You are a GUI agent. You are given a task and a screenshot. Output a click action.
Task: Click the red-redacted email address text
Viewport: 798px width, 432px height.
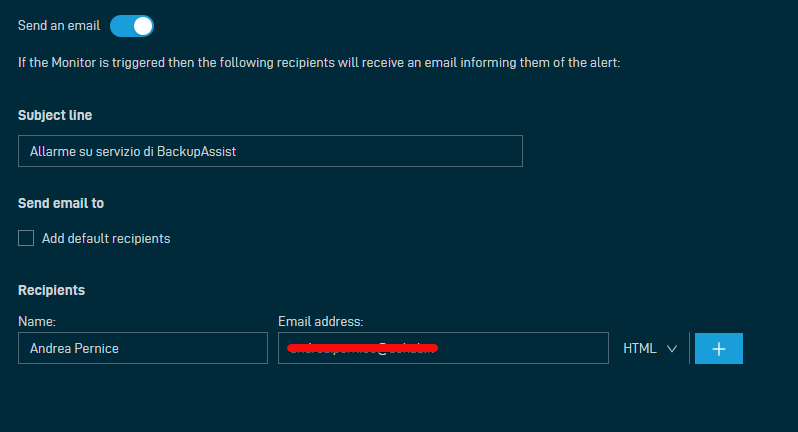[363, 349]
